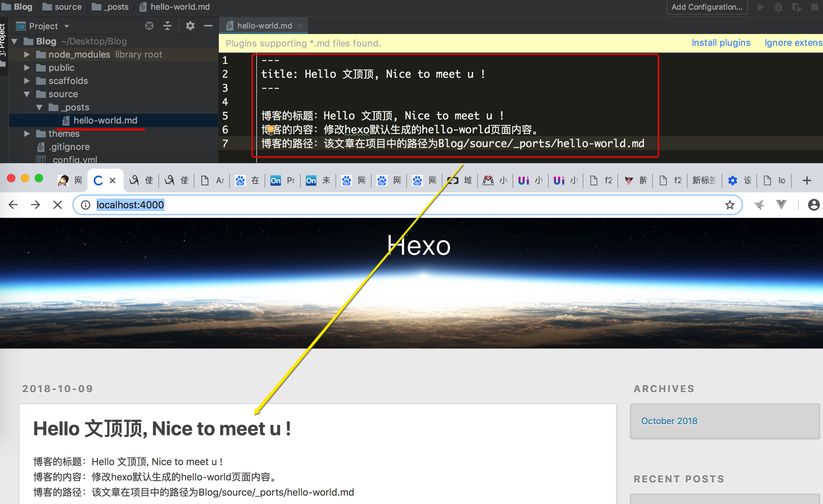Click the locate-in-project target icon
This screenshot has height=504, width=823.
[149, 26]
